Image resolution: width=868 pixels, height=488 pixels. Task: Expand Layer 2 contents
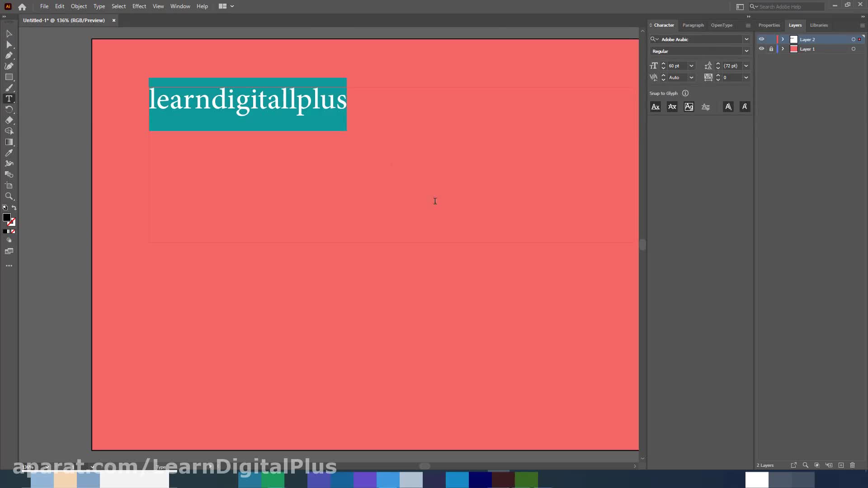pos(783,39)
